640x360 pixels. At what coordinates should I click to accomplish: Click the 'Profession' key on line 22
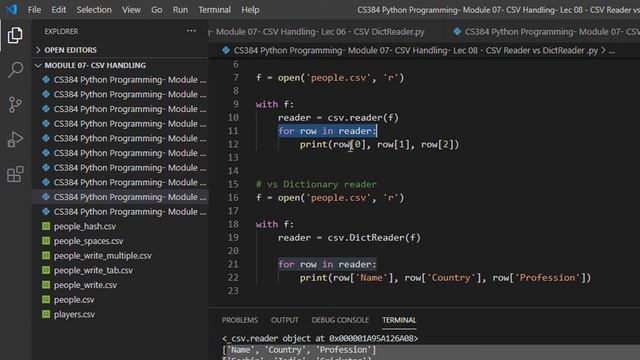point(547,278)
